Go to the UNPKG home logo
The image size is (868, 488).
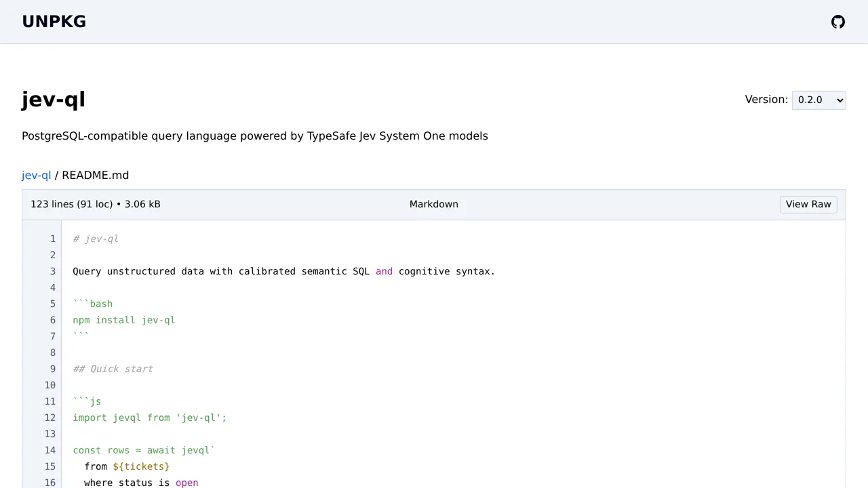pos(54,22)
